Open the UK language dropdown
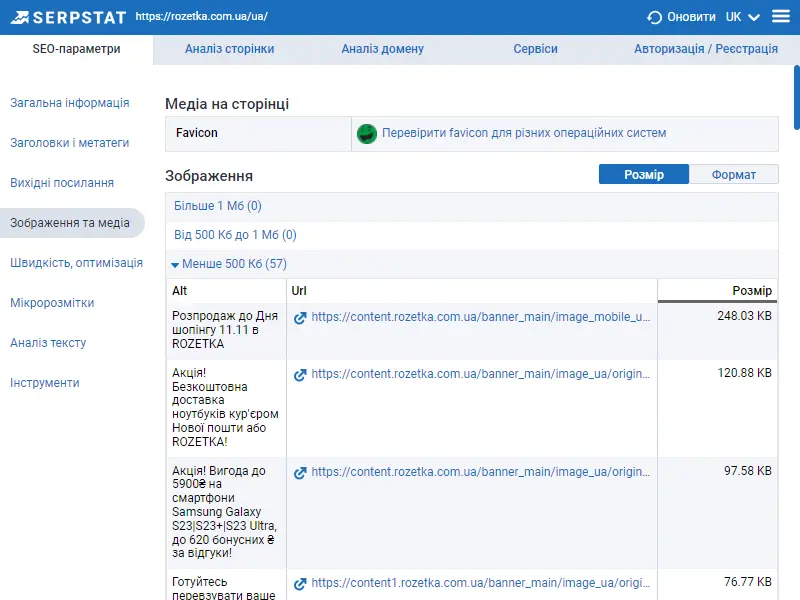Screen dimensions: 800x600 coord(743,17)
